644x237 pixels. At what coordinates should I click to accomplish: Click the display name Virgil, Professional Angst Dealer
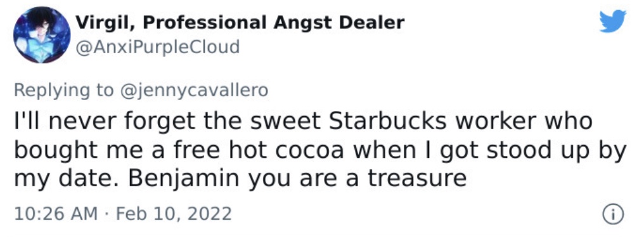241,23
